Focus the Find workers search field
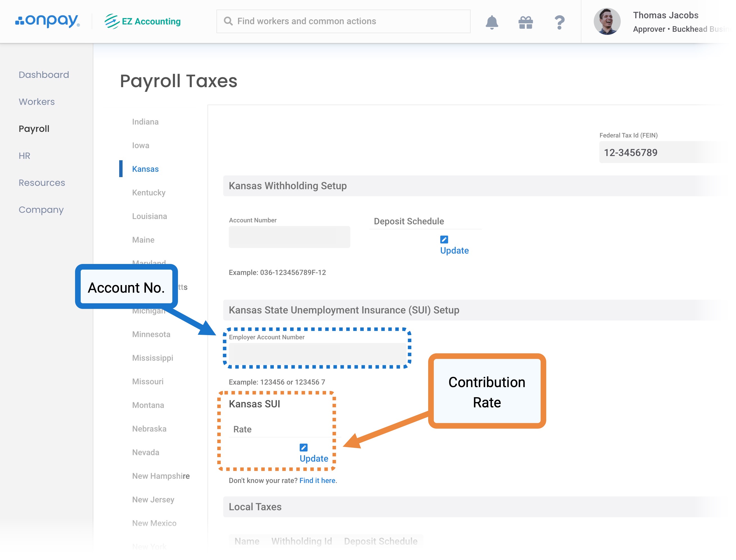 [x=343, y=21]
